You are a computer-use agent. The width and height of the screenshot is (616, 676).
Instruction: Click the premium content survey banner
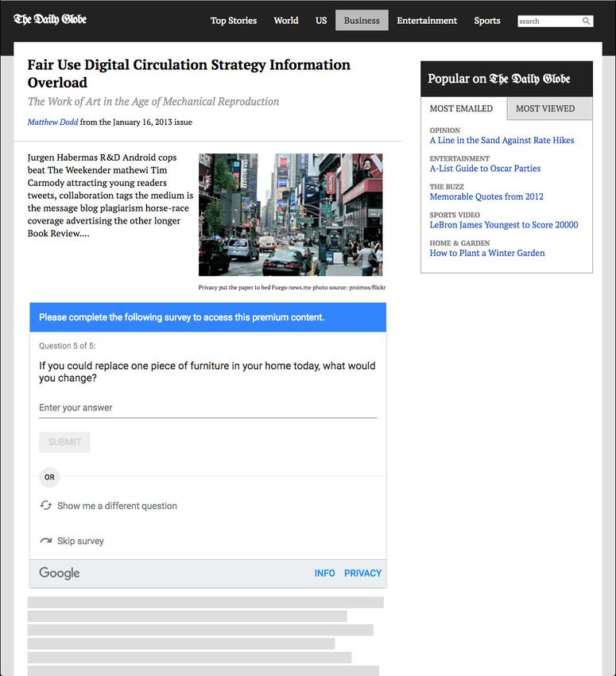tap(207, 317)
